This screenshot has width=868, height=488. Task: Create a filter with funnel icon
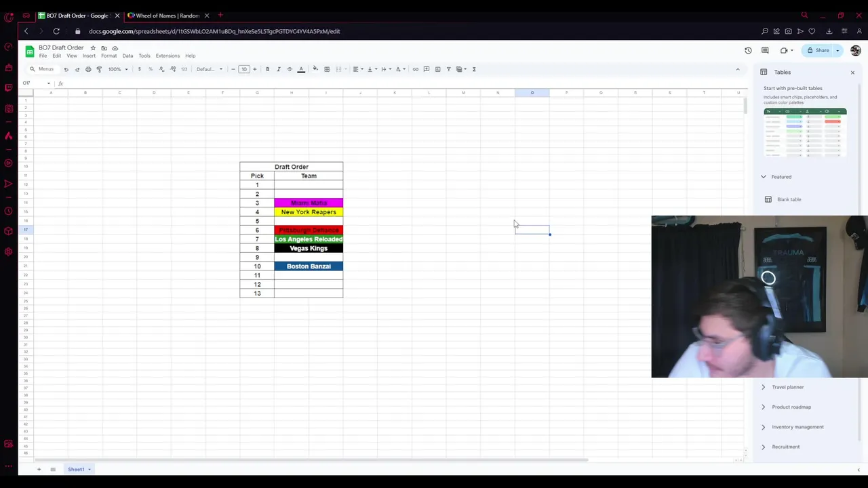[x=448, y=69]
